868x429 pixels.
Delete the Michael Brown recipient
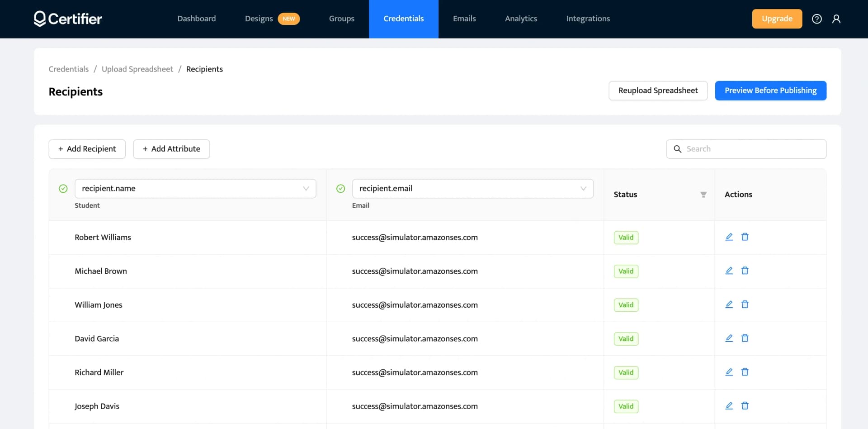click(745, 271)
